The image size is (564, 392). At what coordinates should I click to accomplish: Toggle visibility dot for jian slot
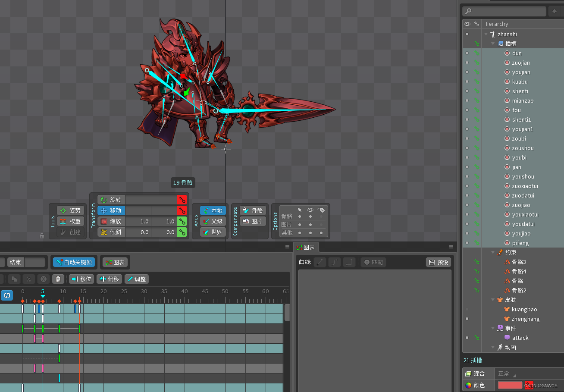tap(467, 167)
